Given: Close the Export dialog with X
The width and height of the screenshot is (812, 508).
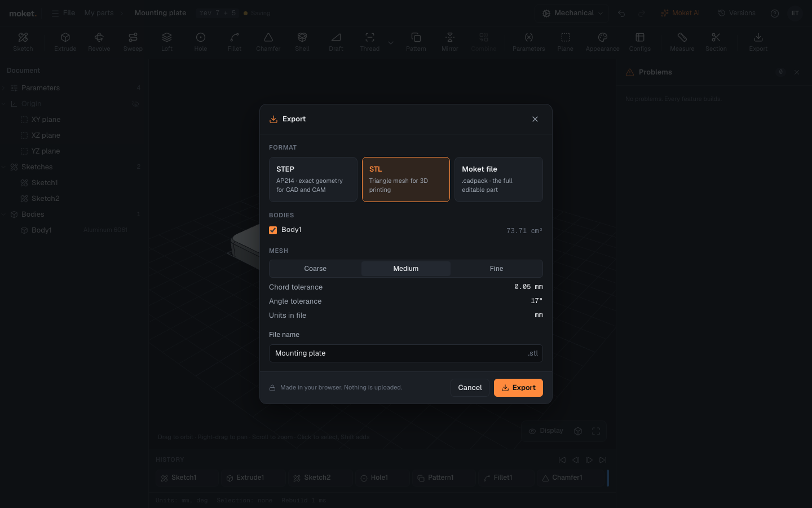Looking at the screenshot, I should pos(535,119).
